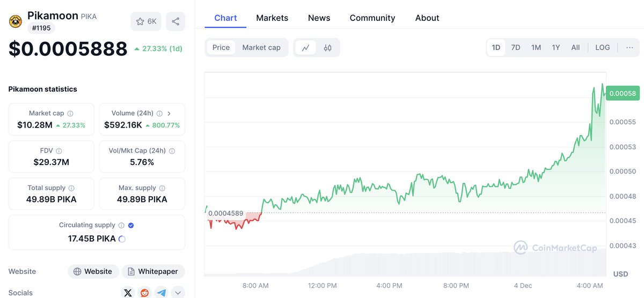Viewport: 644px width, 298px height.
Task: Click the current price tag 0.00058
Action: tap(623, 93)
